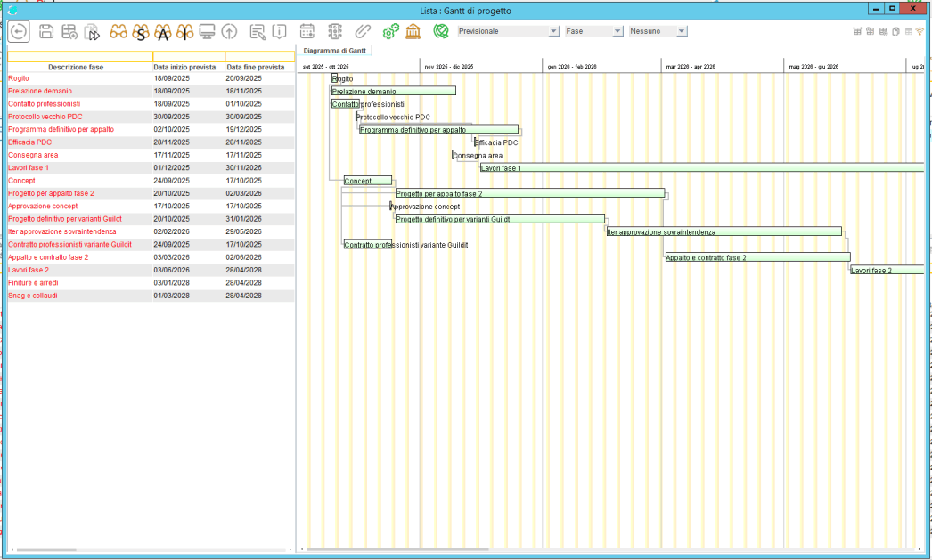
Task: Click the Descrizione fase column header
Action: (x=76, y=67)
